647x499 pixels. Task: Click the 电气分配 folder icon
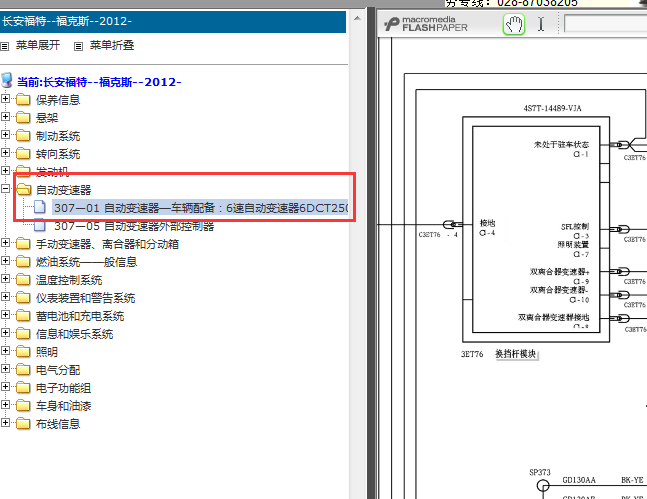click(23, 370)
